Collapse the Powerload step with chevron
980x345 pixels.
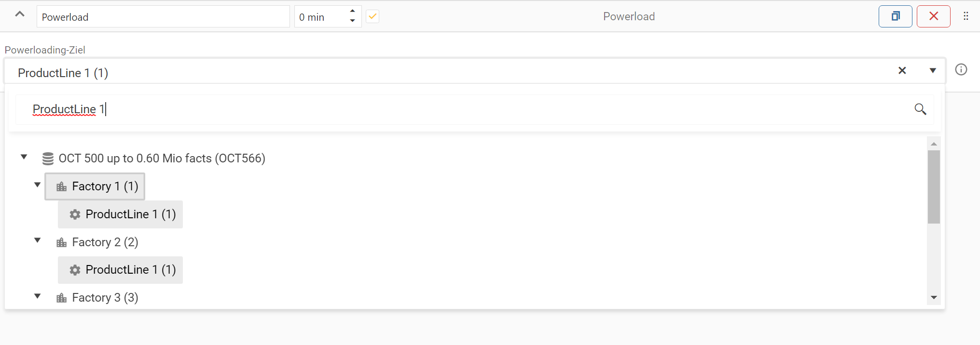tap(20, 14)
